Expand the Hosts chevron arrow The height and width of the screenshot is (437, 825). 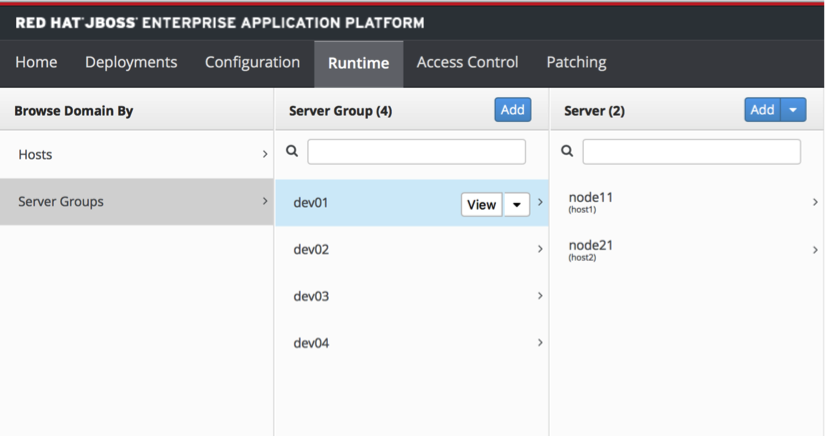tap(265, 154)
